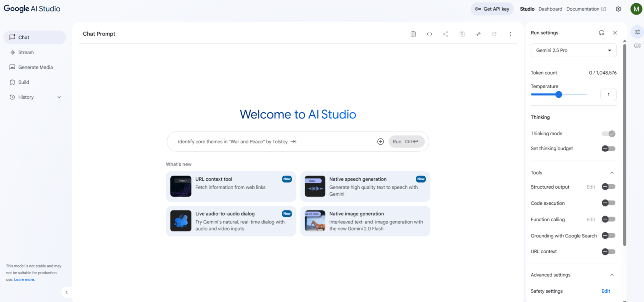The image size is (644, 302).
Task: Click the Native speech generation thumbnail
Action: [x=315, y=186]
